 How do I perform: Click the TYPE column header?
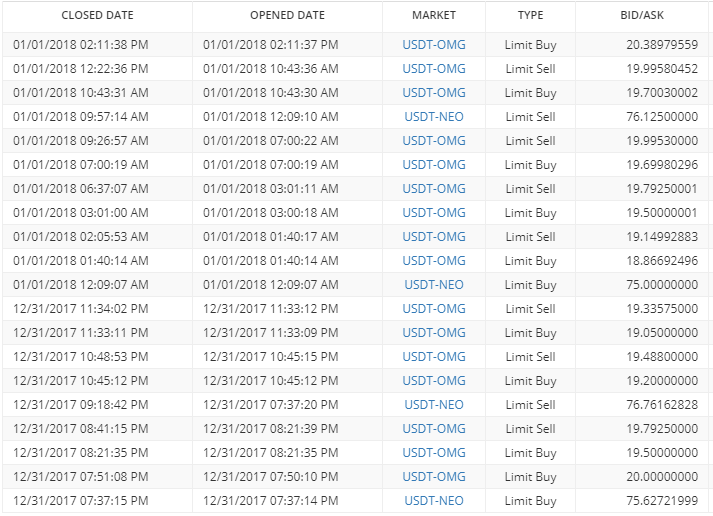530,15
